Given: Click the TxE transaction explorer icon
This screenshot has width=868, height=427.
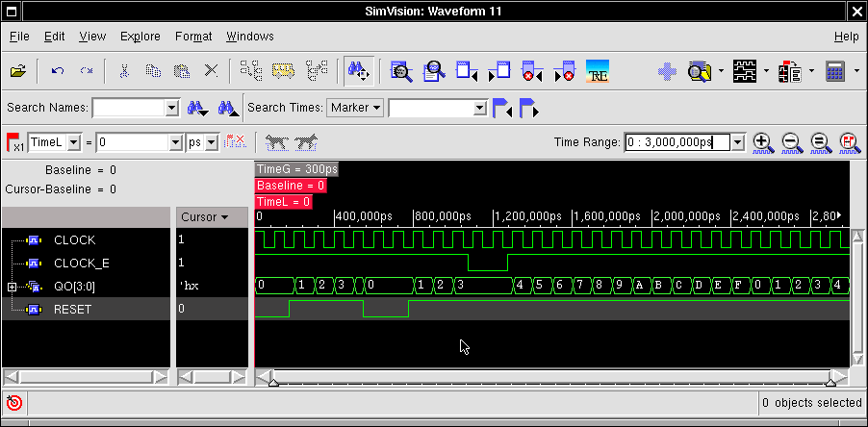Looking at the screenshot, I should point(598,71).
